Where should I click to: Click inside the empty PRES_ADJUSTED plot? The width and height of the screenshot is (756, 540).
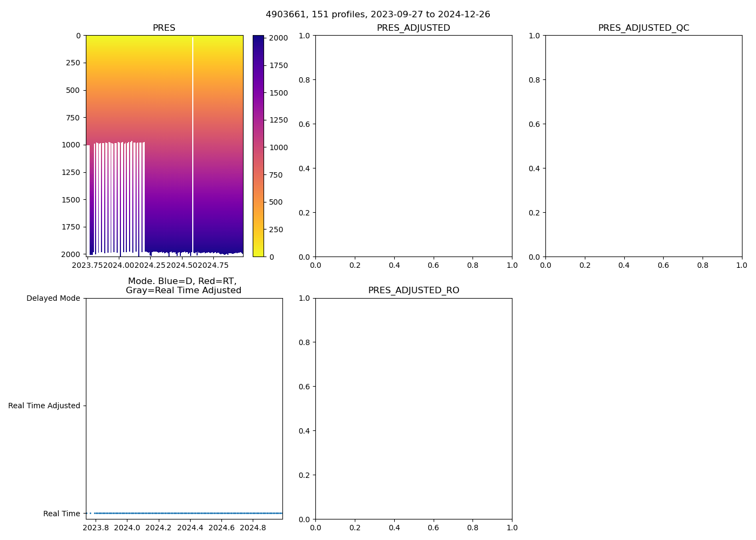[x=414, y=146]
